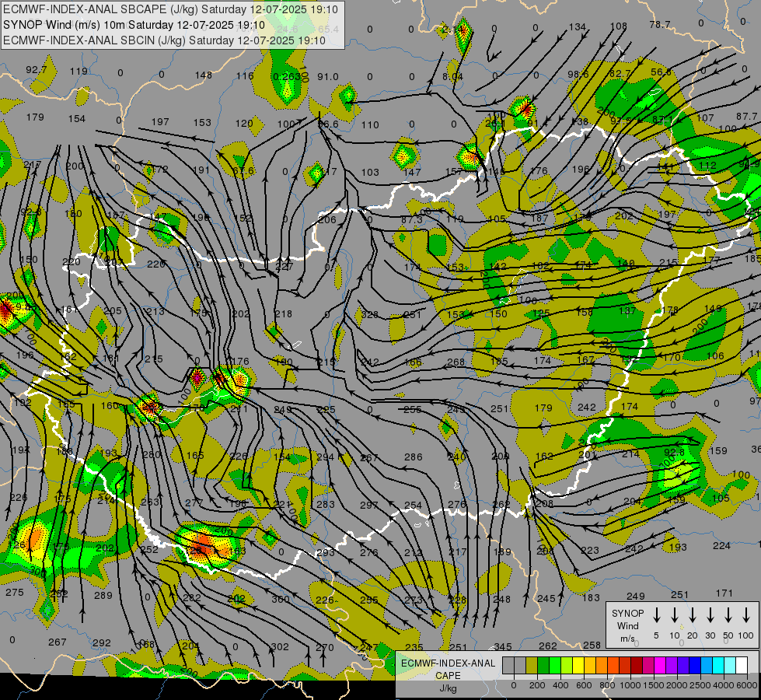This screenshot has height=700, width=761.
Task: Pick the dark green CAPE scale swatch
Action: [x=543, y=665]
